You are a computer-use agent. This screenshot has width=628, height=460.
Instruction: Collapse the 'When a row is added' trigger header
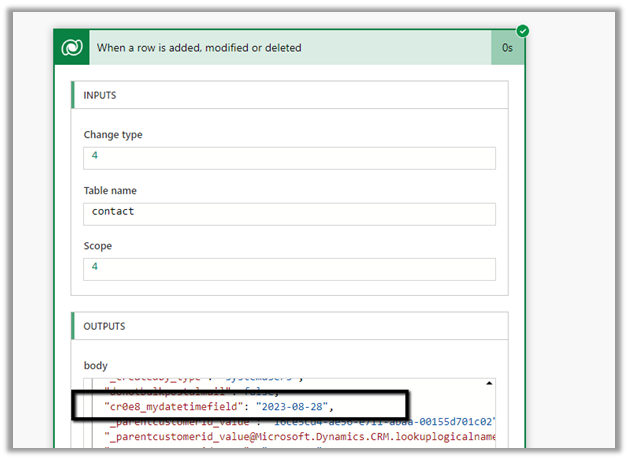click(x=290, y=47)
